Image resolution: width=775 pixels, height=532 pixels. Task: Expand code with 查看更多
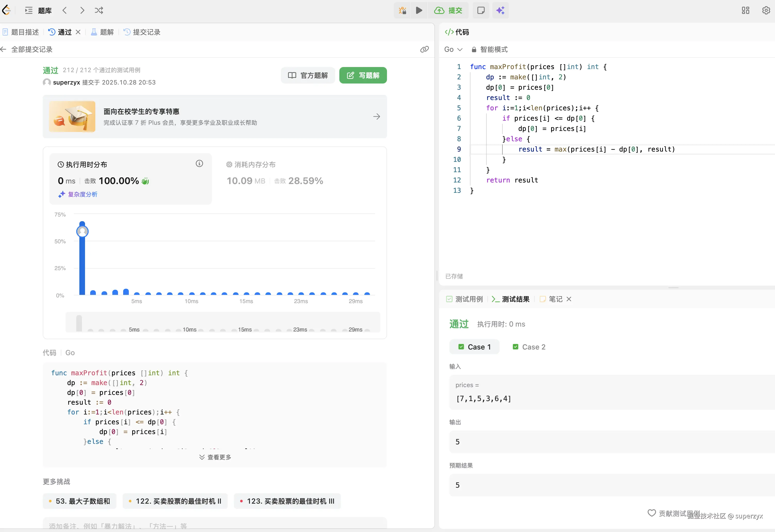point(215,457)
